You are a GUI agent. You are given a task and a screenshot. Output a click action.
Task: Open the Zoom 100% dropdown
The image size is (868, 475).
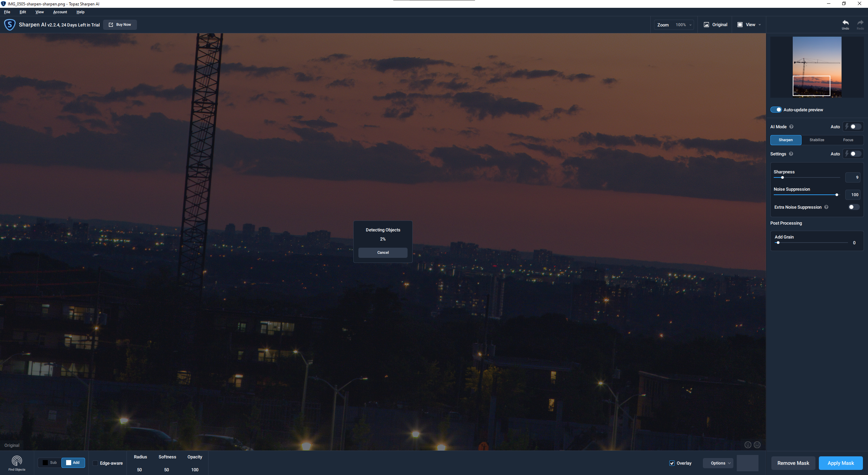[x=683, y=25]
